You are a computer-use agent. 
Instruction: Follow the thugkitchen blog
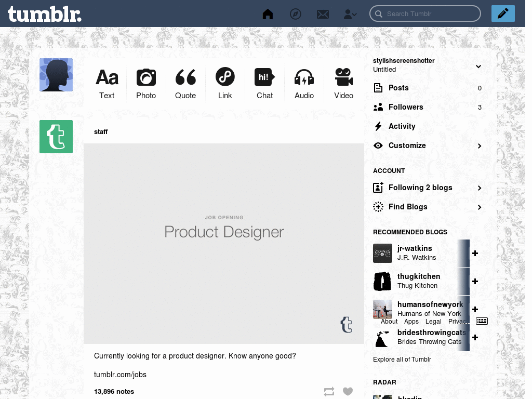click(475, 281)
